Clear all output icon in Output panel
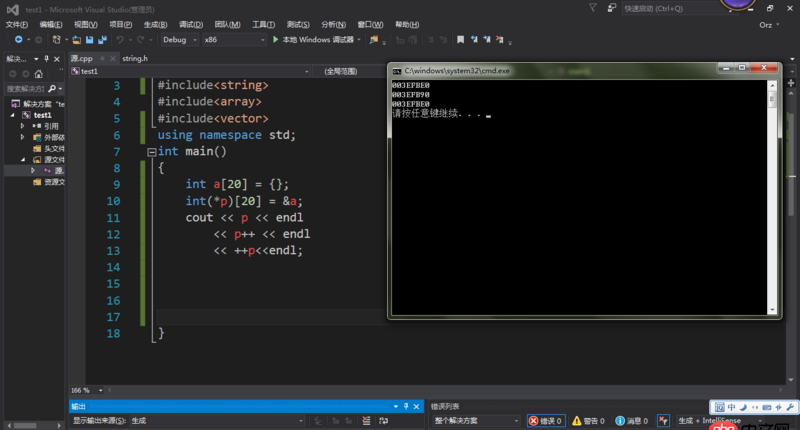 366,420
